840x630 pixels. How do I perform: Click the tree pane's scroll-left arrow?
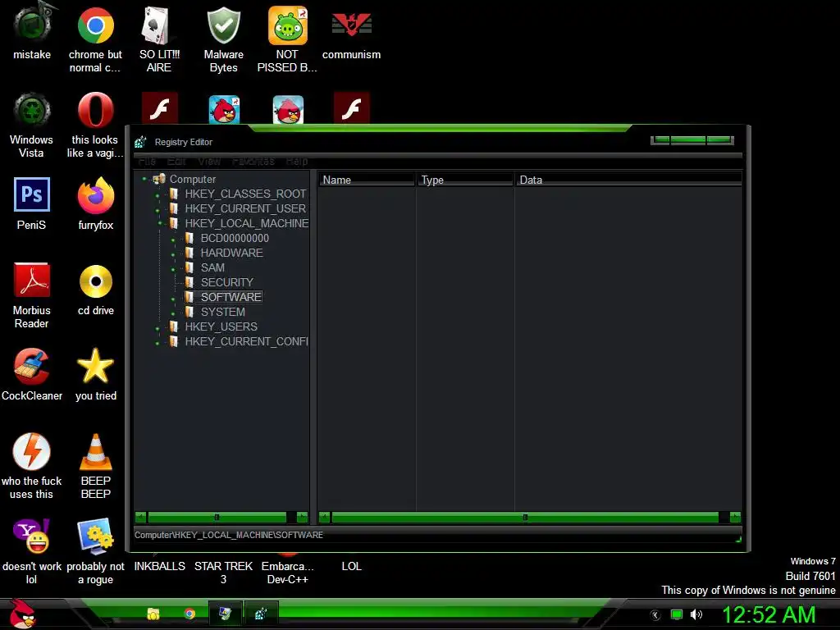140,517
